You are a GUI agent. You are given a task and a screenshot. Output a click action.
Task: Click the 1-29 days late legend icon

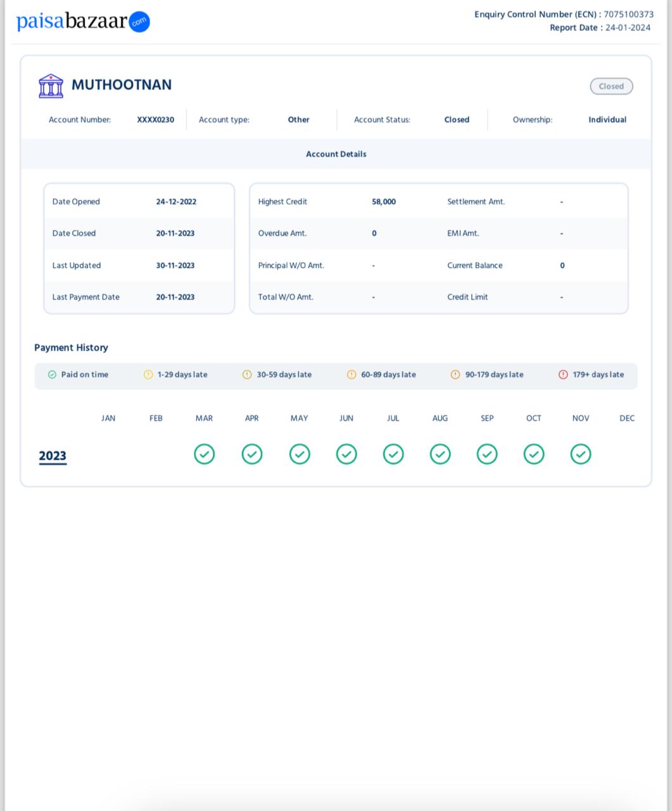[148, 374]
